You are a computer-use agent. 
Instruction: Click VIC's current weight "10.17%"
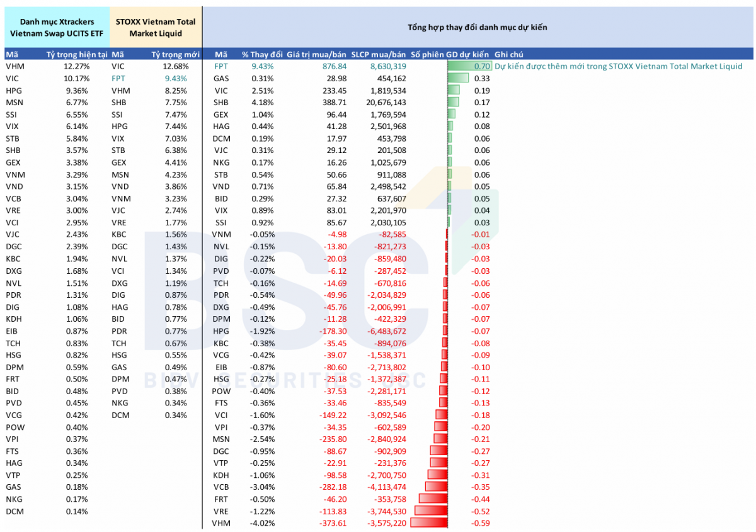pyautogui.click(x=77, y=78)
